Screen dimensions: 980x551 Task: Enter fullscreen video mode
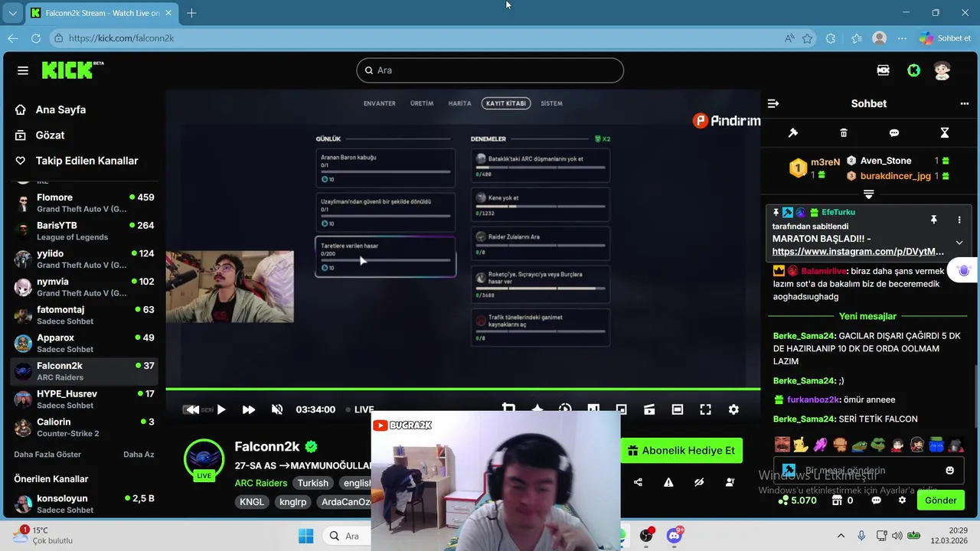coord(705,409)
